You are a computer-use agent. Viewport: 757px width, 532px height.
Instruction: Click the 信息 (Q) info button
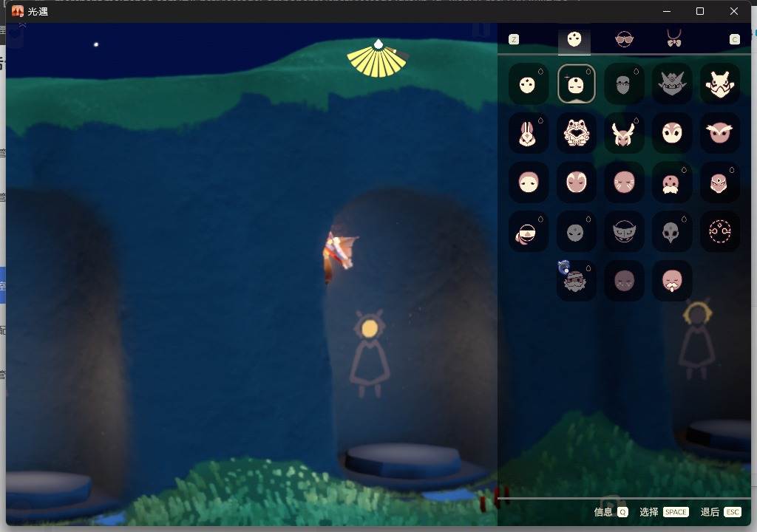[x=611, y=512]
